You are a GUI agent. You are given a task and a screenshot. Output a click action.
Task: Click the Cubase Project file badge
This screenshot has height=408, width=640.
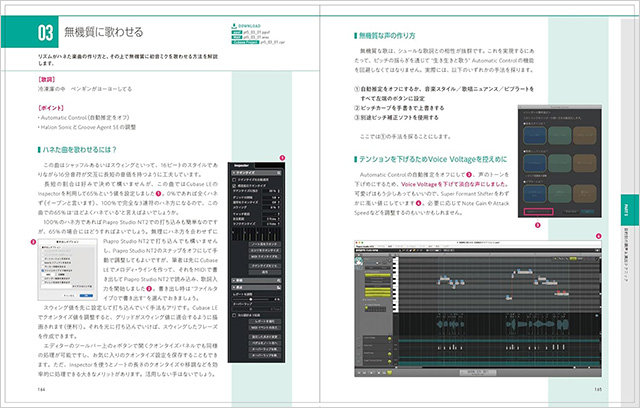click(x=243, y=44)
